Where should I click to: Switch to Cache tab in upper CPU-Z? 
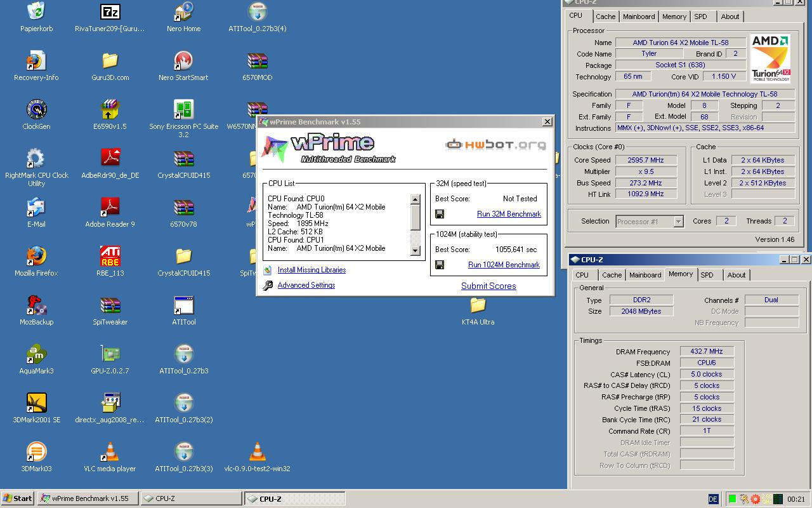pos(605,17)
